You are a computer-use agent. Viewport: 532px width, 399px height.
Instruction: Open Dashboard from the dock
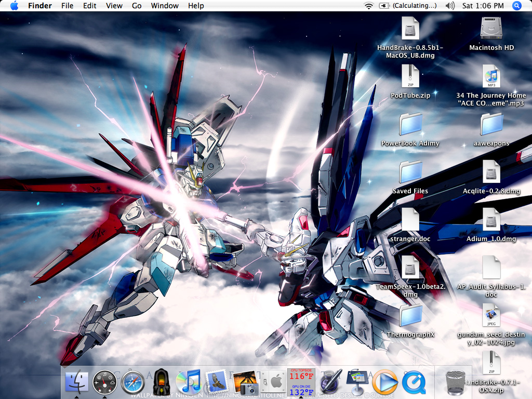[104, 382]
